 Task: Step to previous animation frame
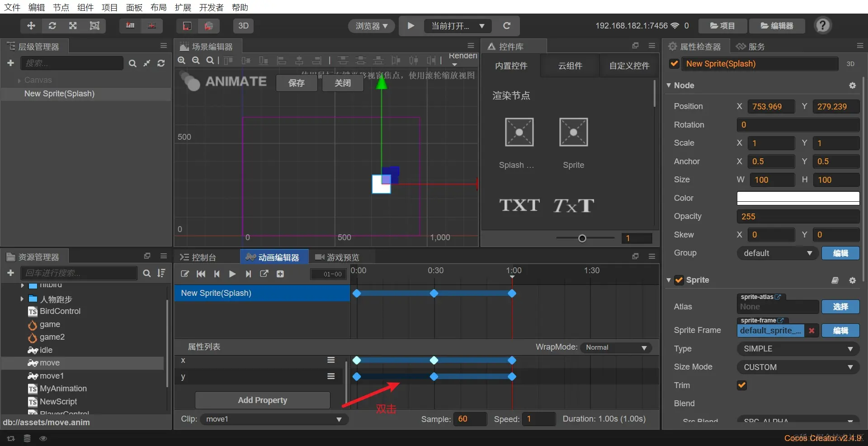point(217,274)
